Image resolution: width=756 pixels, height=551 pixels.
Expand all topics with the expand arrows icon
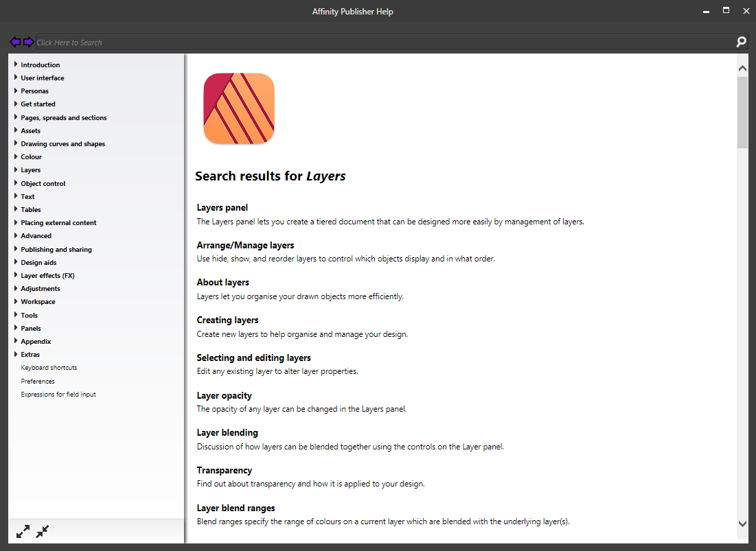click(23, 531)
